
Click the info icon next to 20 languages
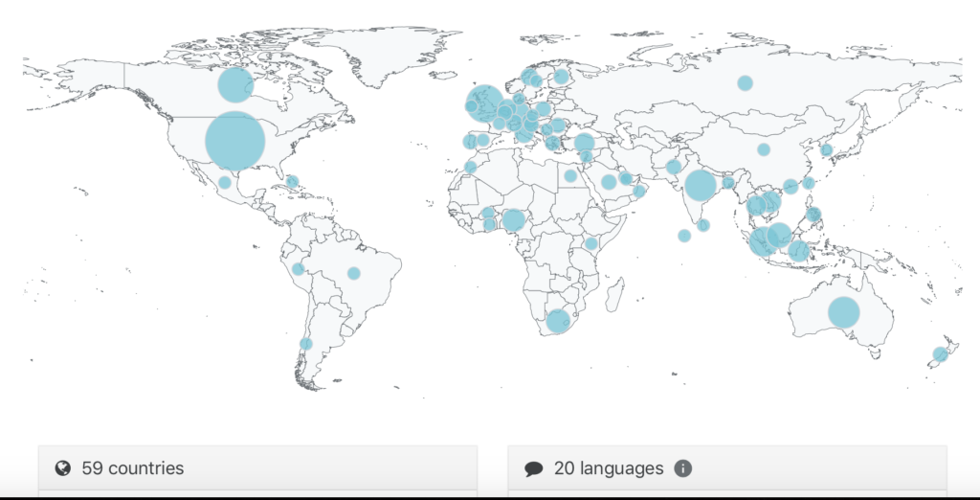682,468
